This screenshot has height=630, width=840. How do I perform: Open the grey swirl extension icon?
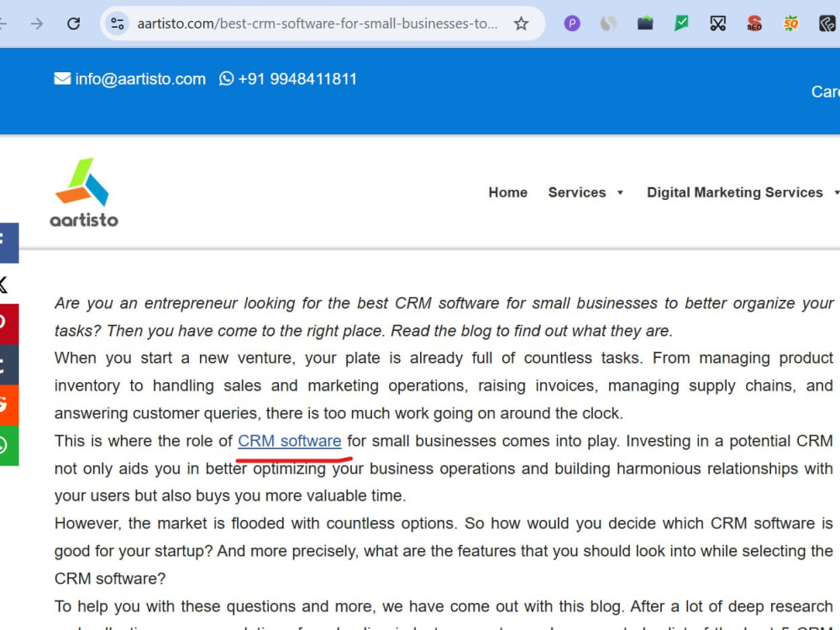[608, 24]
